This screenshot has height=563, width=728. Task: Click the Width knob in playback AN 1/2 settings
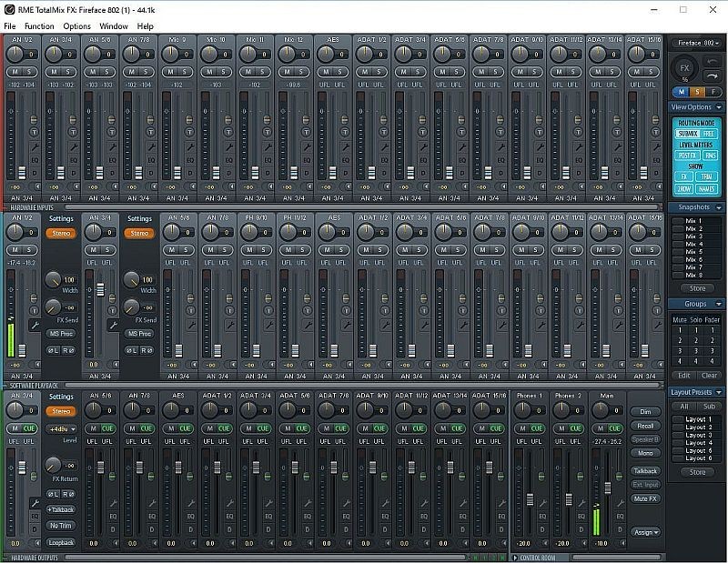(53, 279)
